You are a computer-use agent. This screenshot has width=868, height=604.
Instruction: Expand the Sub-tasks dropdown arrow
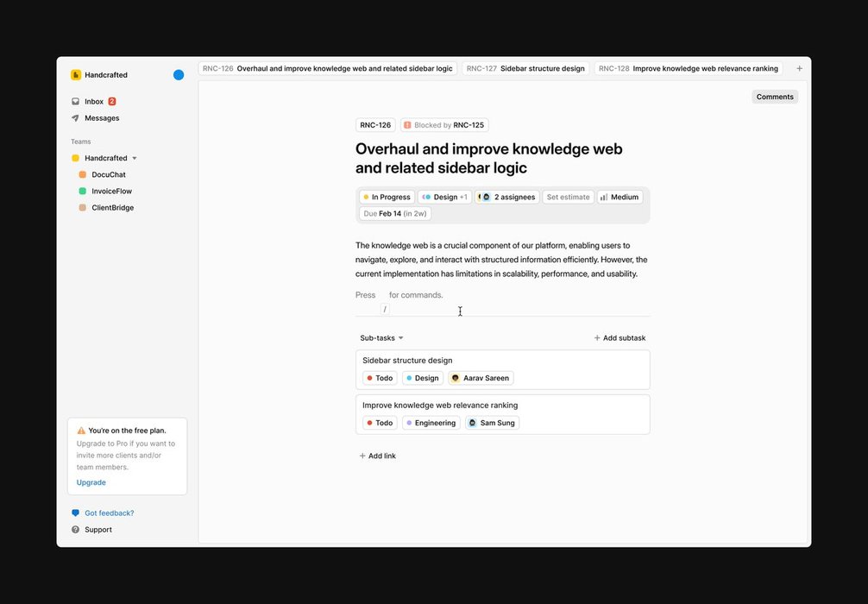tap(400, 338)
